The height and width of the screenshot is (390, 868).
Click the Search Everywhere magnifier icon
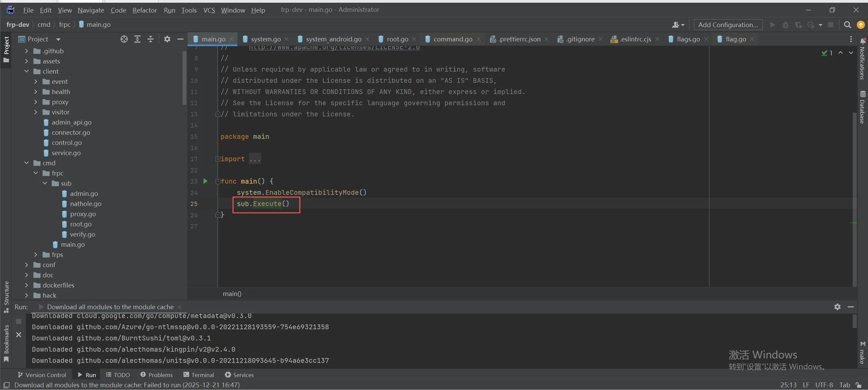point(847,25)
